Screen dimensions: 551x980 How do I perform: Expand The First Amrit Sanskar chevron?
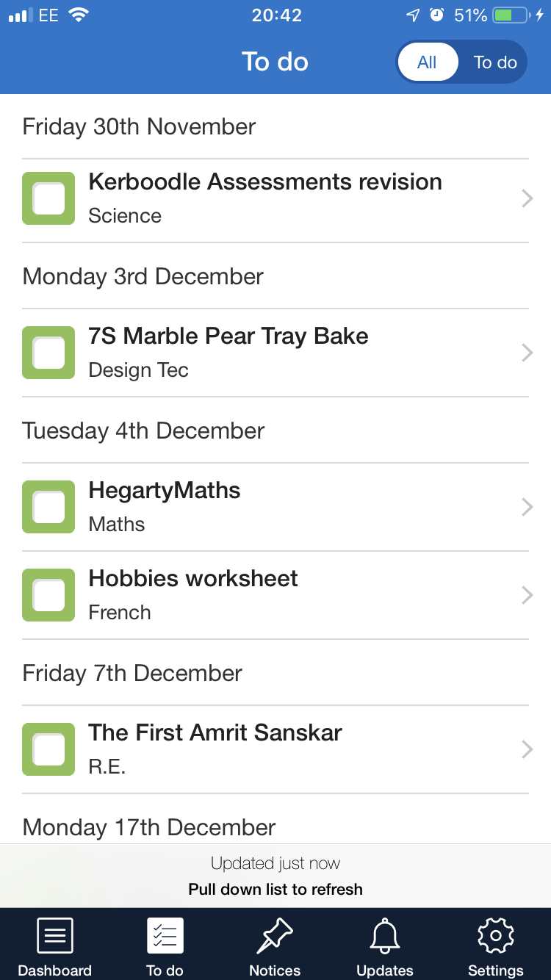click(x=526, y=749)
